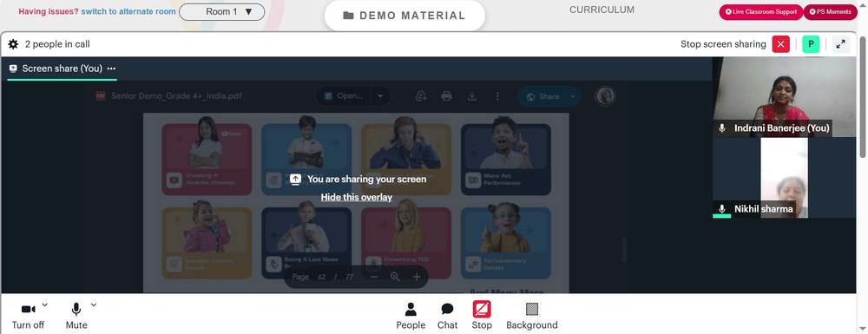This screenshot has width=868, height=334.
Task: Download the PDF file
Action: 472,96
